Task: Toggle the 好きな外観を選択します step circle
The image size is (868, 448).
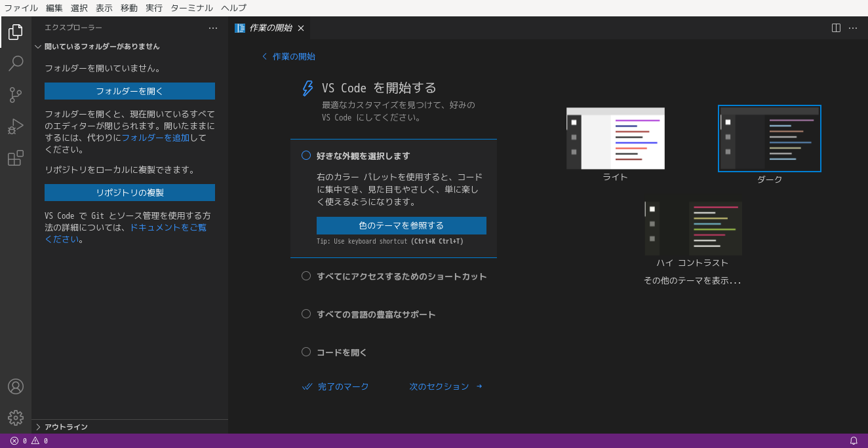Action: tap(306, 155)
